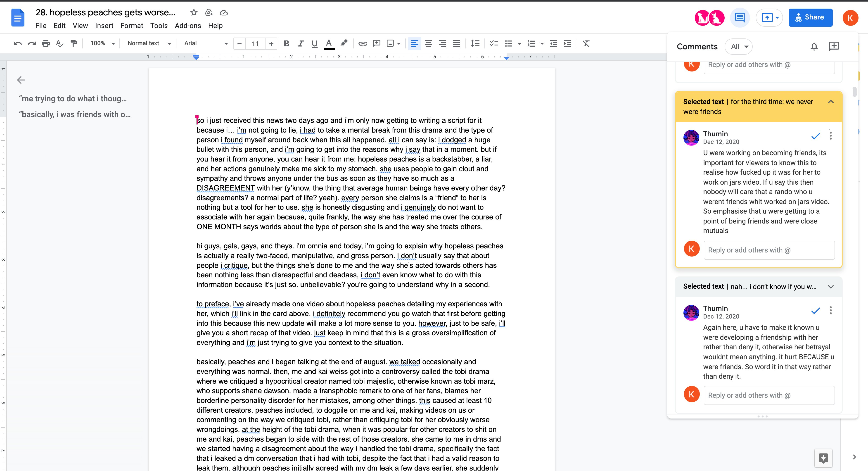Decrease font size with minus button
868x471 pixels.
coord(240,43)
